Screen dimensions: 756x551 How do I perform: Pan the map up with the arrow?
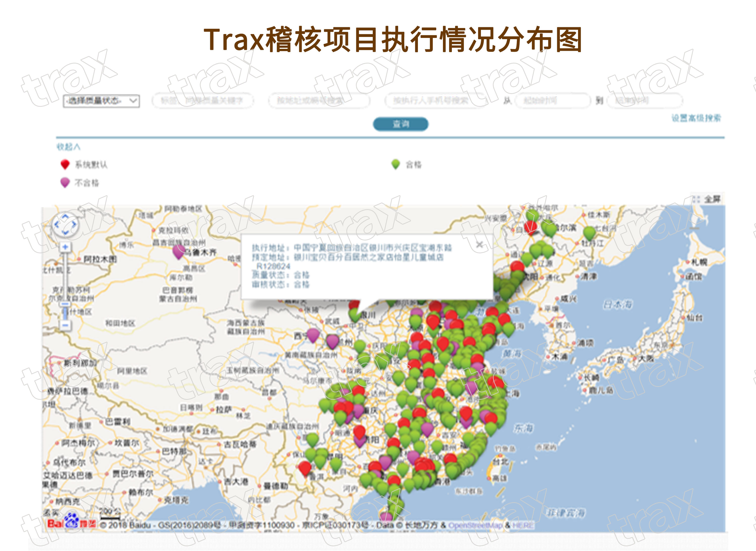coord(65,216)
